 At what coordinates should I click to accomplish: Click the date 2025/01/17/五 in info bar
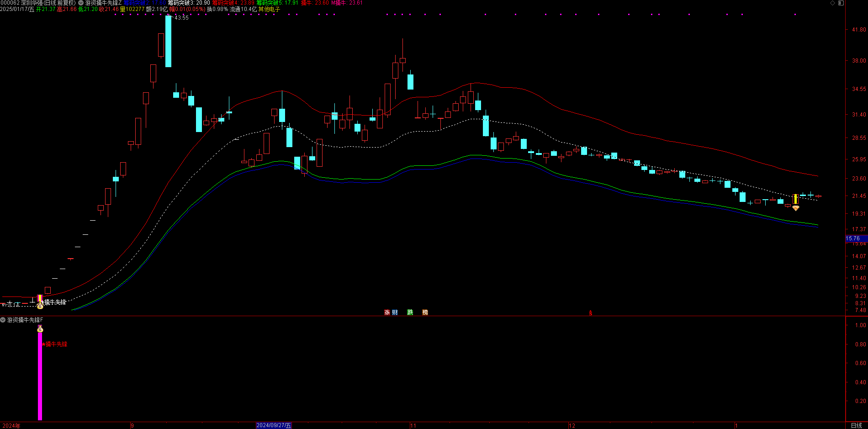[17, 9]
